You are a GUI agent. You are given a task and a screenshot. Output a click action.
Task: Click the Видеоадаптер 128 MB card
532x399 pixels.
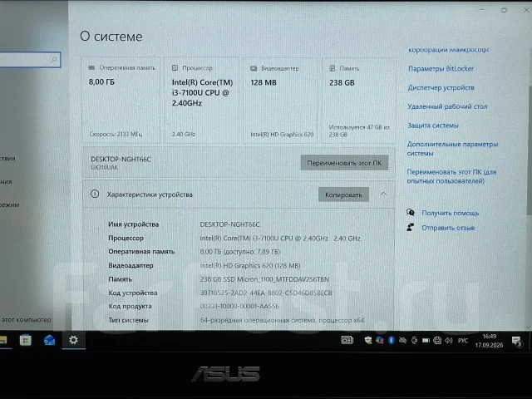pos(280,101)
